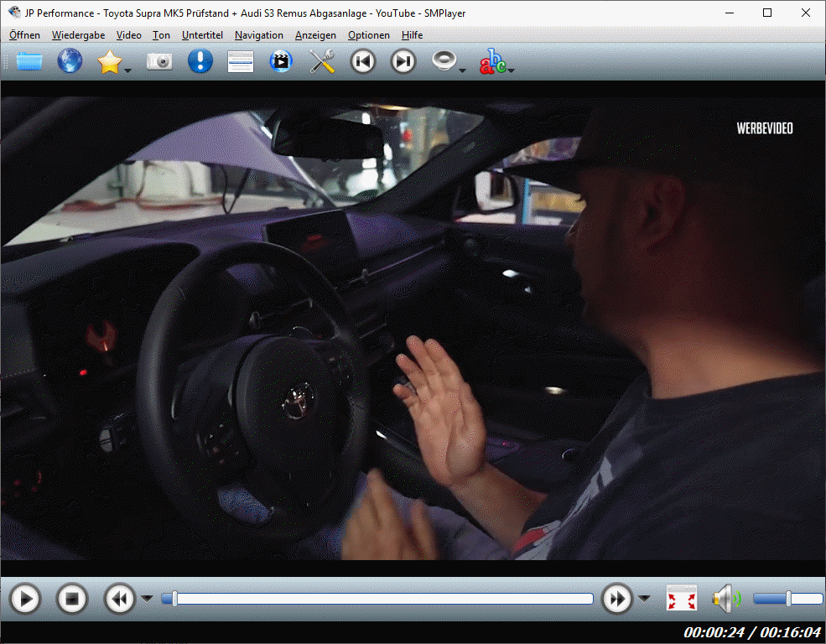Viewport: 826px width, 644px height.
Task: Open file with the blue folder icon
Action: 29,61
